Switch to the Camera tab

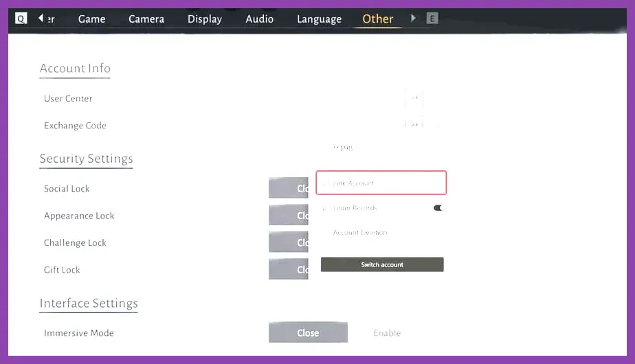coord(146,19)
